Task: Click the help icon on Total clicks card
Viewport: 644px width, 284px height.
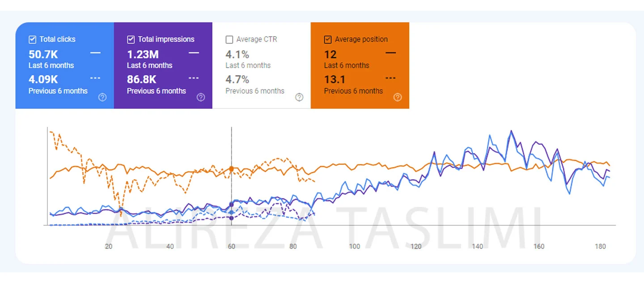Action: click(x=102, y=97)
